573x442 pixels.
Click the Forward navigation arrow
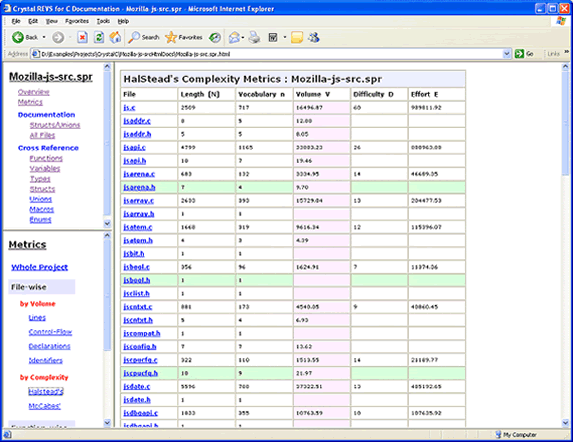(x=58, y=37)
